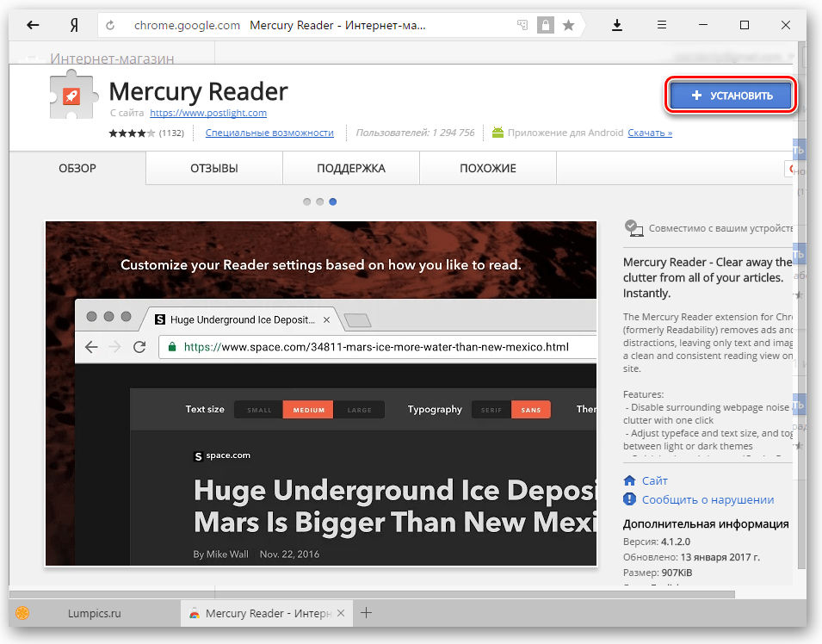Select the first carousel dot

click(307, 201)
